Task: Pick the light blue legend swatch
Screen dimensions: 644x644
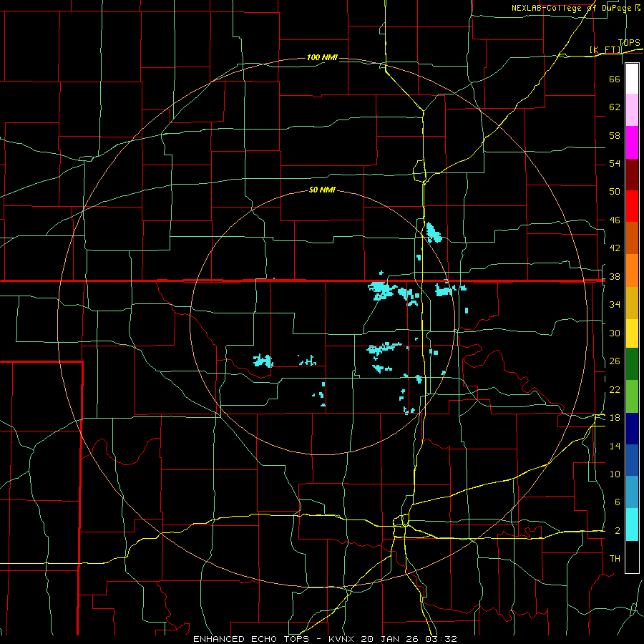Action: [632, 492]
